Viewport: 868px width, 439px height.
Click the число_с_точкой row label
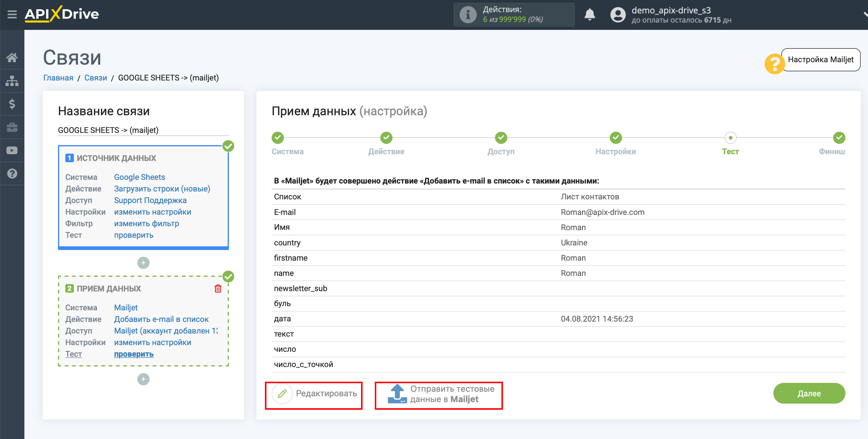coord(303,364)
